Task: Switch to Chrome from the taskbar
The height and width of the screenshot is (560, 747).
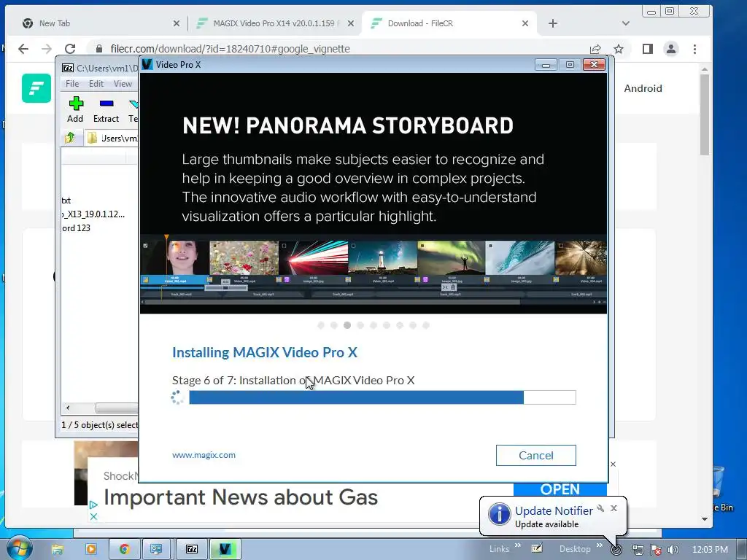Action: coord(124,549)
